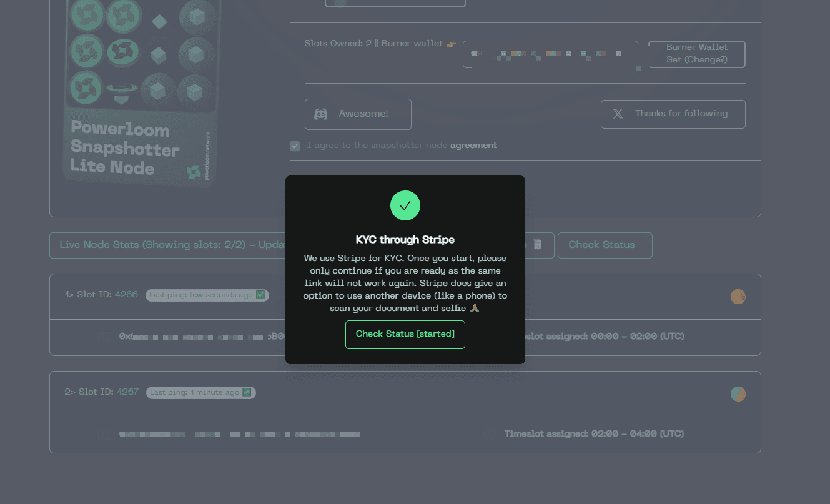
Task: Click the "We use Stripe for KYC" description text
Action: (405, 283)
